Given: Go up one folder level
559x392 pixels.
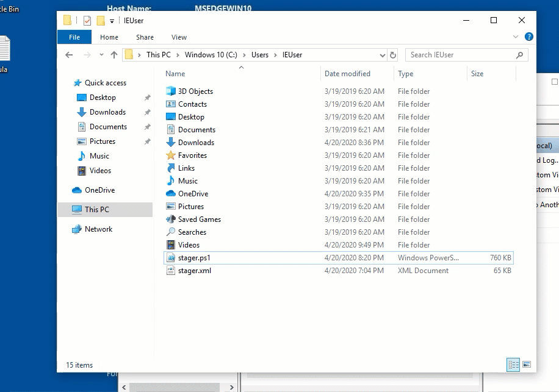Looking at the screenshot, I should 114,55.
